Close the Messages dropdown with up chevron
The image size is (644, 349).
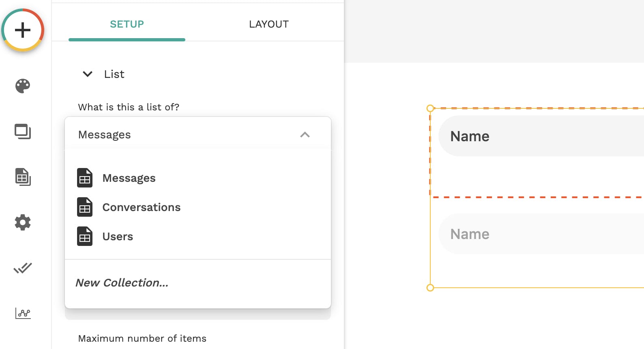coord(305,135)
